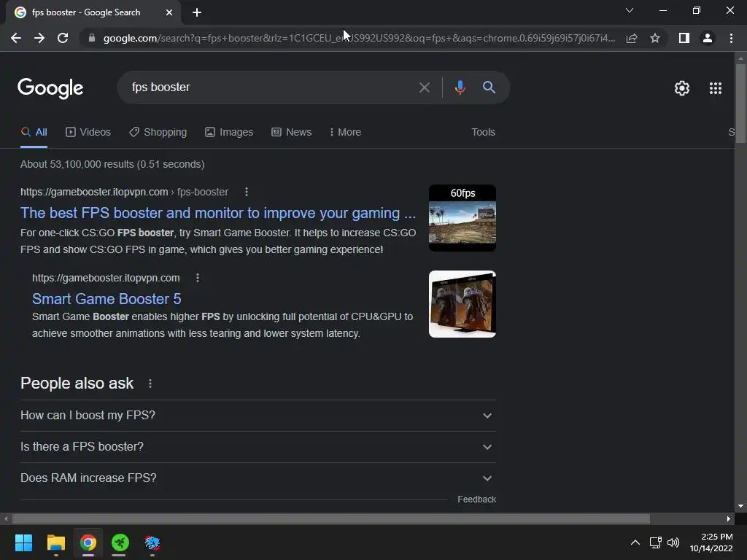Open the Chrome three-dot menu
747x560 pixels.
[x=731, y=38]
